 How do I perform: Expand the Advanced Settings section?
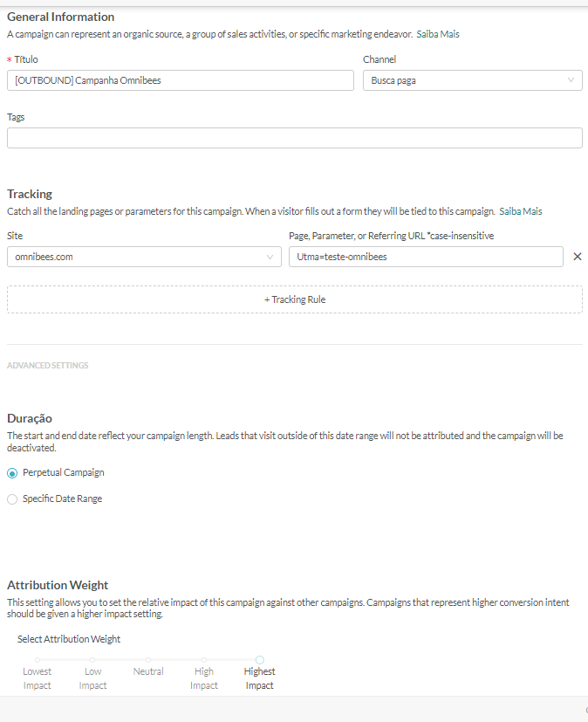point(48,366)
